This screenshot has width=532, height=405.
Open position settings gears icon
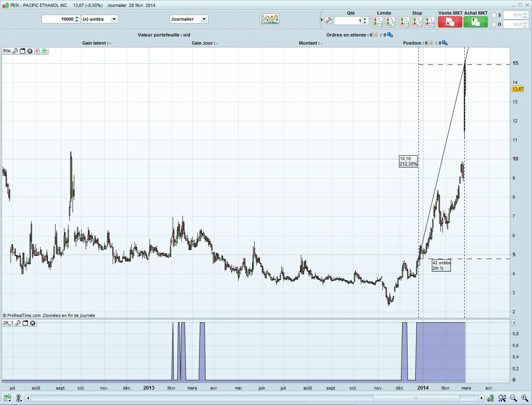(444, 43)
